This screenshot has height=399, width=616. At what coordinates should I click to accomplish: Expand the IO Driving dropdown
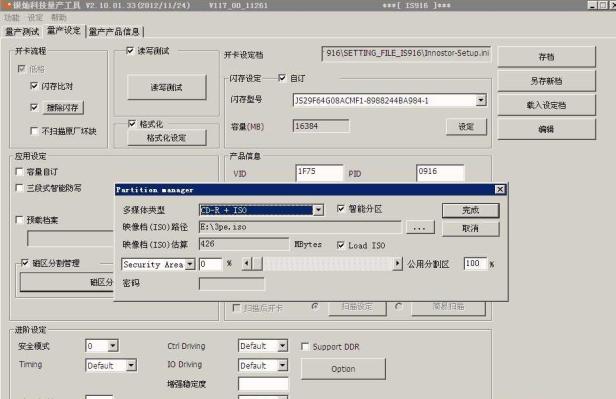pos(282,366)
